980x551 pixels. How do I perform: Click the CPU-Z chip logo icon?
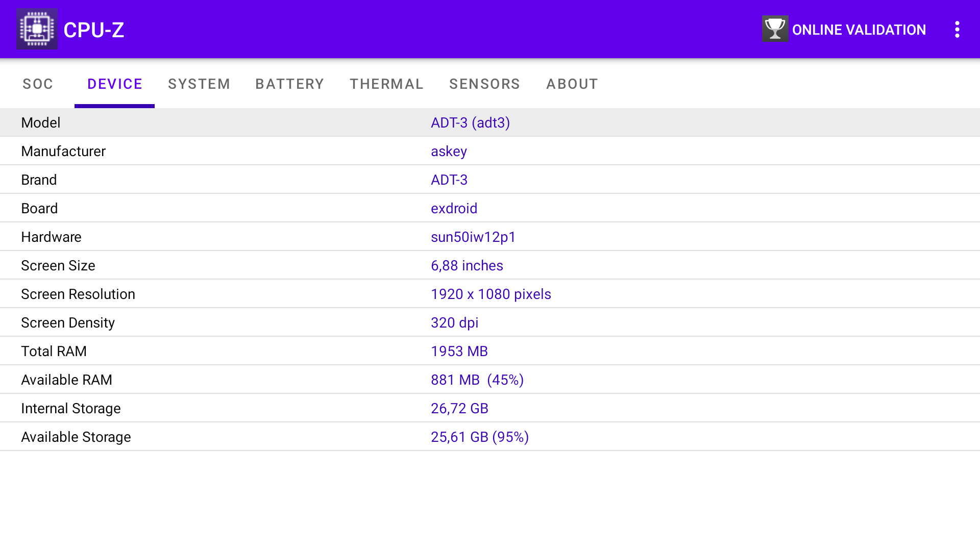pos(37,29)
